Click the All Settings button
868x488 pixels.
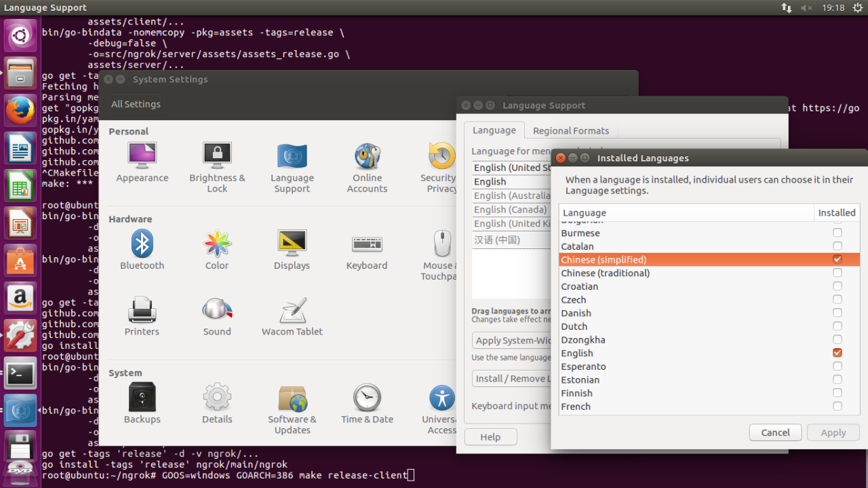click(x=136, y=104)
